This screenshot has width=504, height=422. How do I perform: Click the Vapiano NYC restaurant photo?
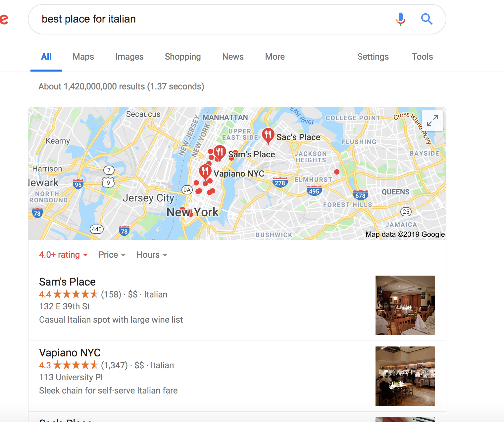405,376
